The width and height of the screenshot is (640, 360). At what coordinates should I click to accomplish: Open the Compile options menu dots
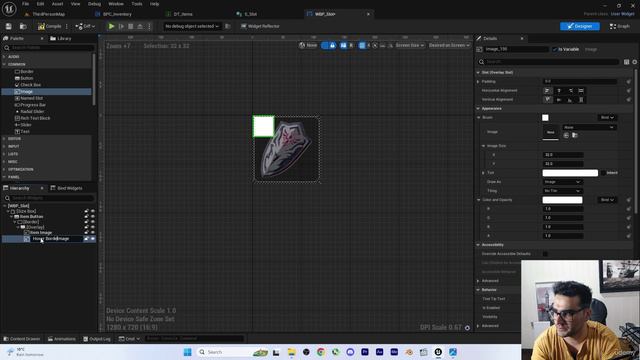(67, 26)
